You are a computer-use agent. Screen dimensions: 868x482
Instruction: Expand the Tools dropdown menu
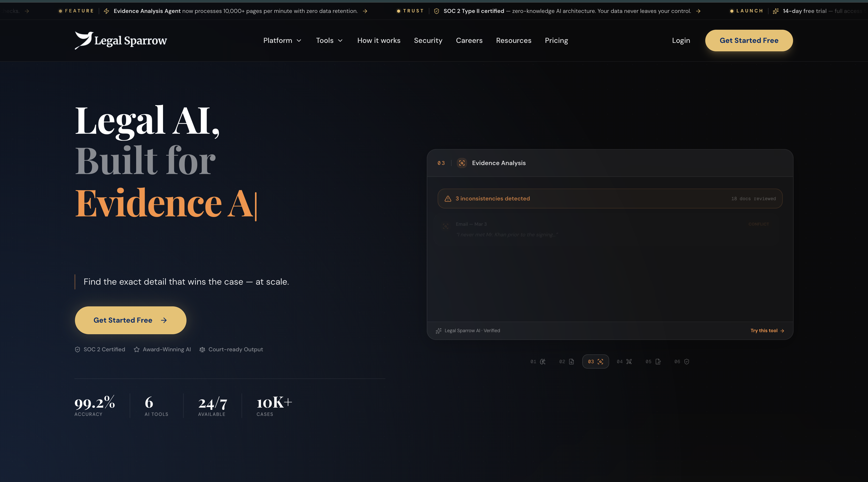click(x=329, y=40)
